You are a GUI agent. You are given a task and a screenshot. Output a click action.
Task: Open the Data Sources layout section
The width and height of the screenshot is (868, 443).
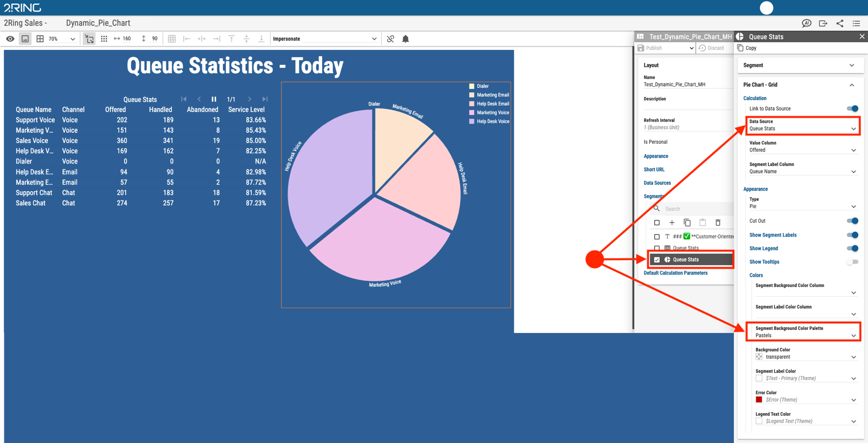[657, 183]
